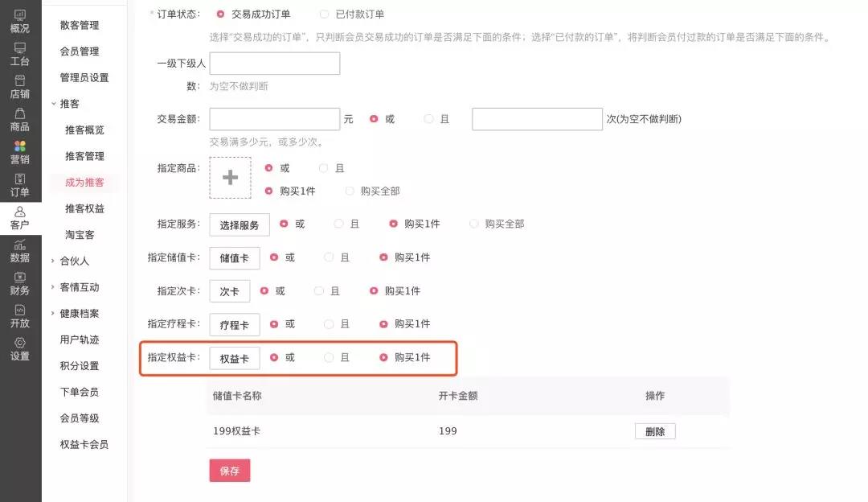
Task: Click the 199权益卡 card name cell
Action: (x=237, y=430)
